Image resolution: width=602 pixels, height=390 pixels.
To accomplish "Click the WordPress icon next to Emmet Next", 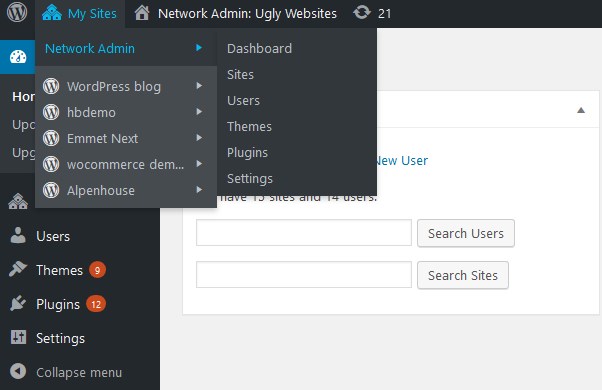I will click(51, 138).
